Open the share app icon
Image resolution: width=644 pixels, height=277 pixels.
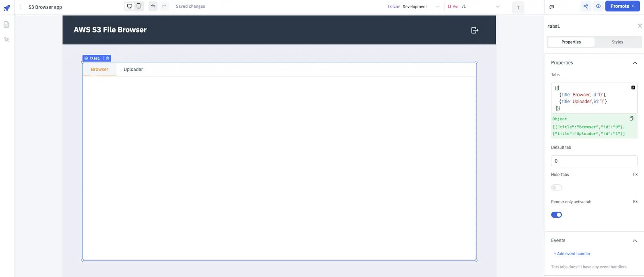[x=586, y=6]
